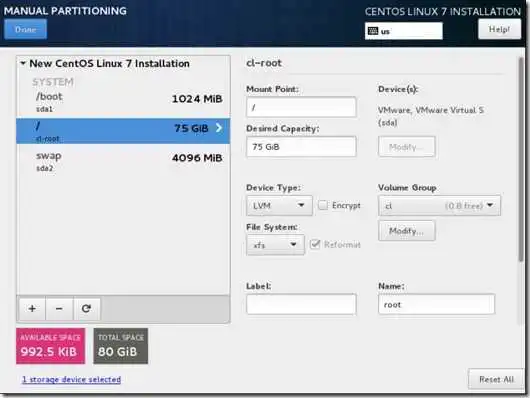Click the us keyboard layout selector
The height and width of the screenshot is (398, 530).
404,31
